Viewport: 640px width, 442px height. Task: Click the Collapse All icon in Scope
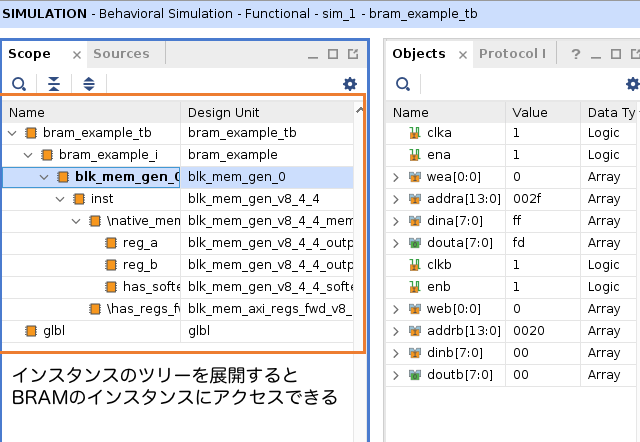click(54, 84)
